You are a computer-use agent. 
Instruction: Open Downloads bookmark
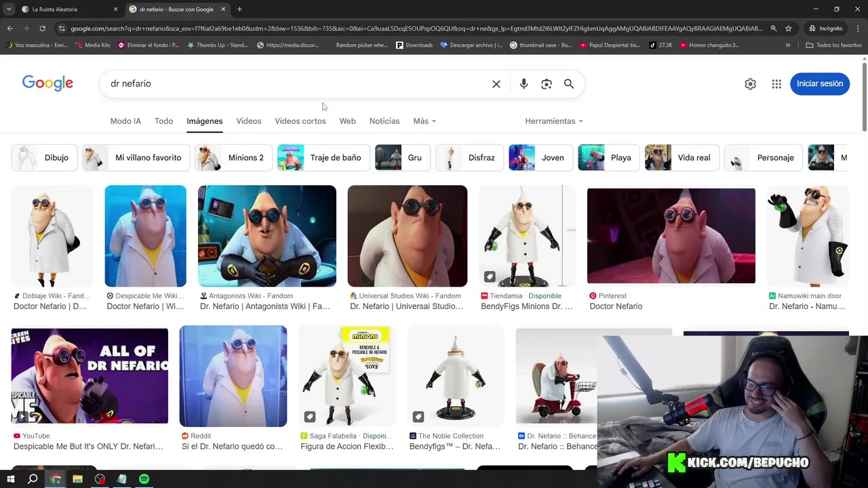click(x=414, y=45)
